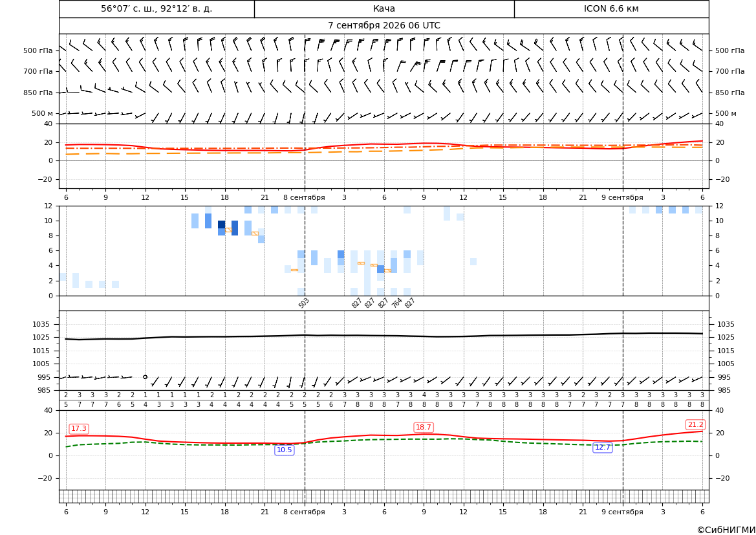The width and height of the screenshot is (756, 535).
Task: Select the Кача station header cell
Action: tap(384, 8)
